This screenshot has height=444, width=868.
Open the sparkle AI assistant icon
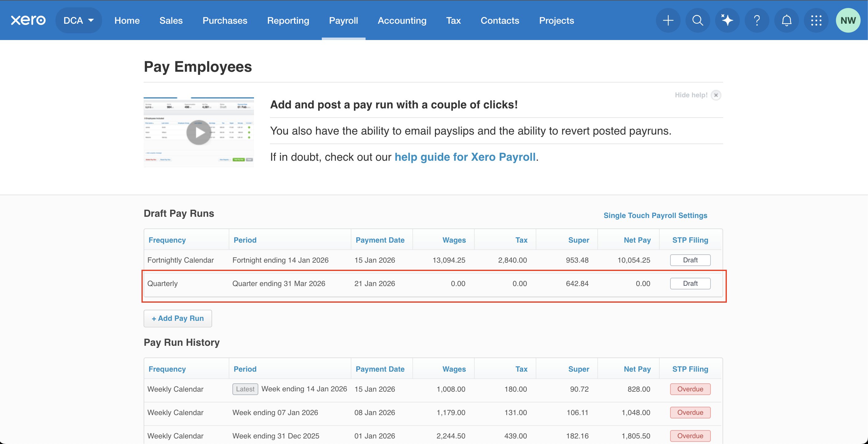coord(727,20)
